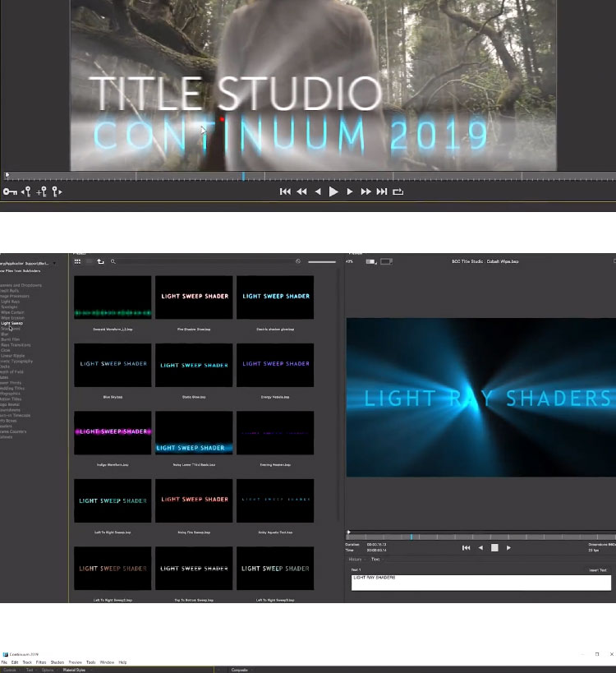Select the Static Glow preset thumbnail
Viewport: 616px width, 673px height.
coord(194,365)
